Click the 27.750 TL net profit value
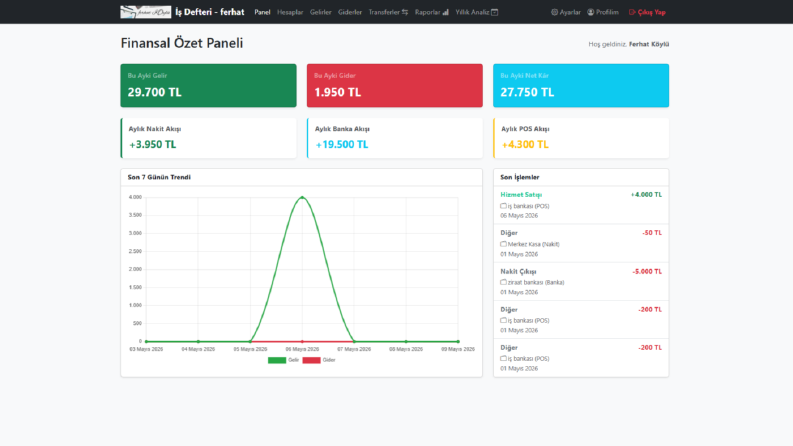 tap(527, 92)
